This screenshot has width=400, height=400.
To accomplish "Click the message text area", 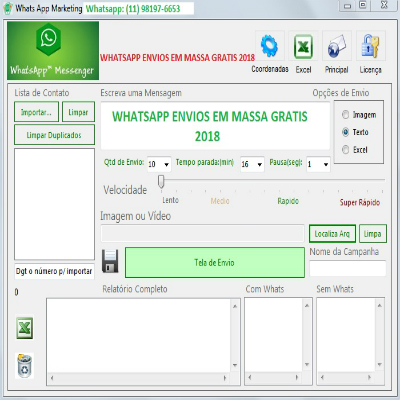I will pyautogui.click(x=215, y=126).
